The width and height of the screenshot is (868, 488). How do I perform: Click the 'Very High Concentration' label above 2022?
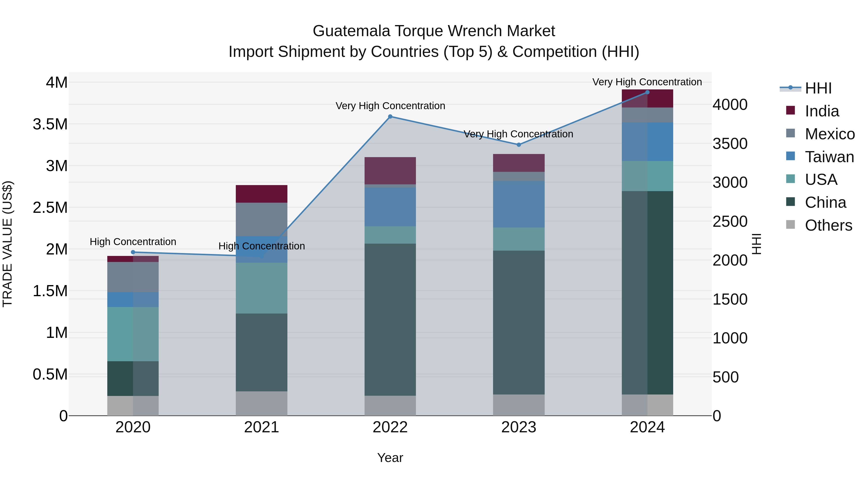pyautogui.click(x=390, y=106)
